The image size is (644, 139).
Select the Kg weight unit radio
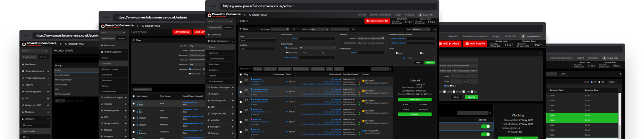(x=445, y=86)
